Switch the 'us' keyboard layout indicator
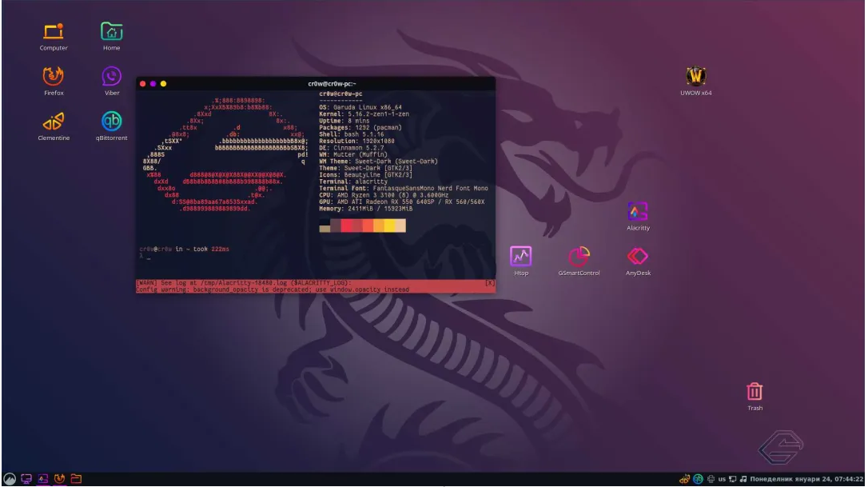The width and height of the screenshot is (868, 487). click(x=722, y=479)
